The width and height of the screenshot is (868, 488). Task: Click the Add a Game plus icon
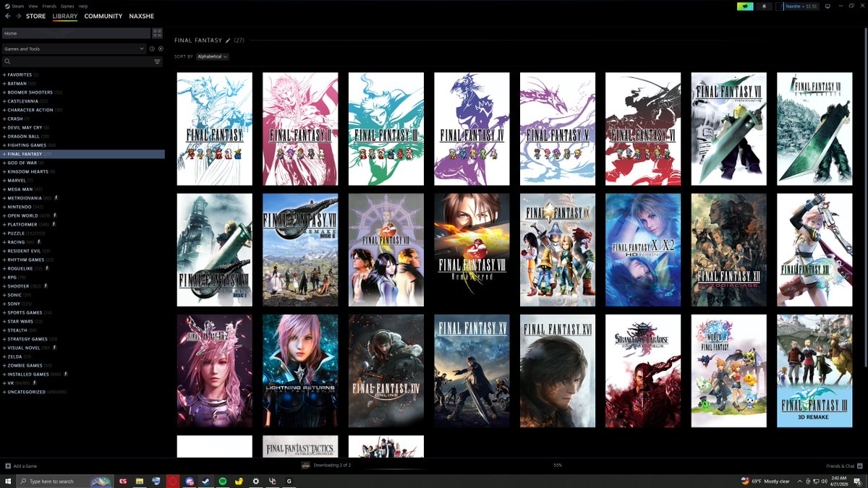pyautogui.click(x=8, y=466)
